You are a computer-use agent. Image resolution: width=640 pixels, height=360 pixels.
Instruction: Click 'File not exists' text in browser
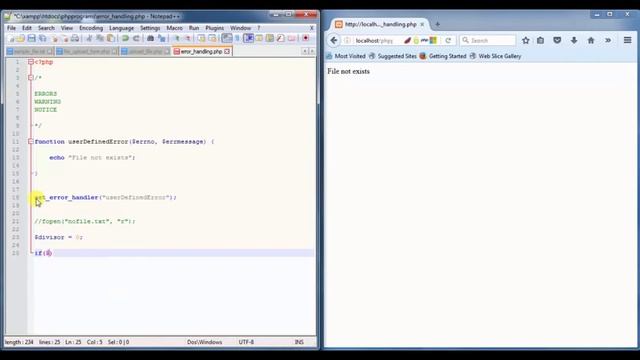point(348,71)
